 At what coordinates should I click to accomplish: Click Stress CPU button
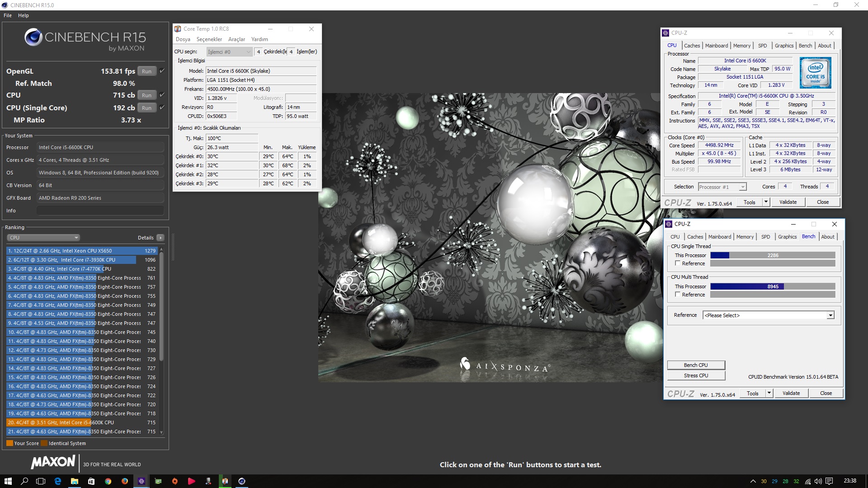point(696,375)
